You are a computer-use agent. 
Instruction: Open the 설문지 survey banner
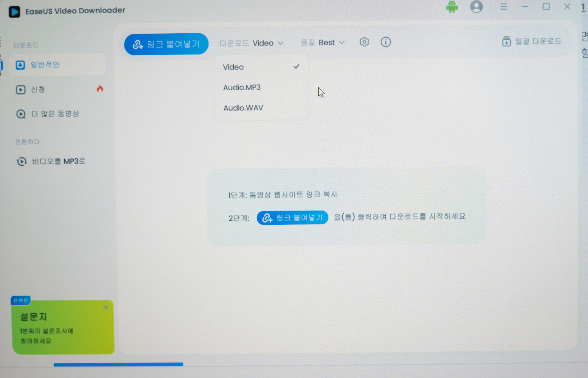point(63,327)
